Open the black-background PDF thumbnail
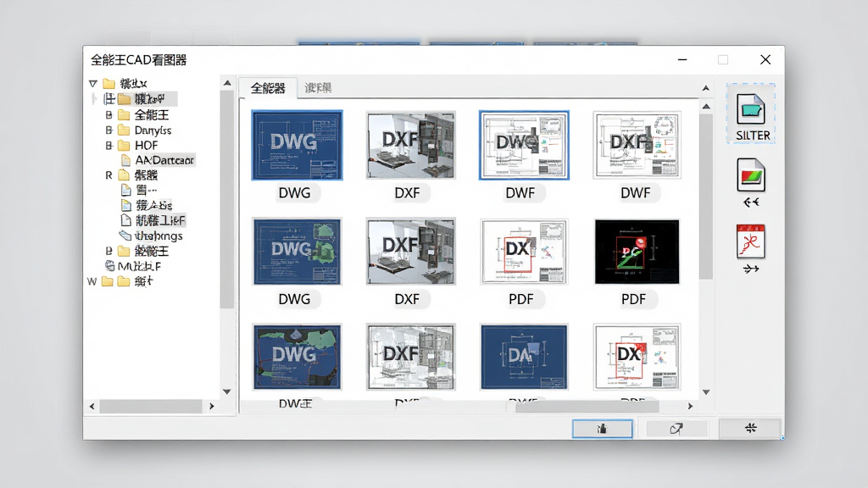868x488 pixels. pyautogui.click(x=637, y=251)
